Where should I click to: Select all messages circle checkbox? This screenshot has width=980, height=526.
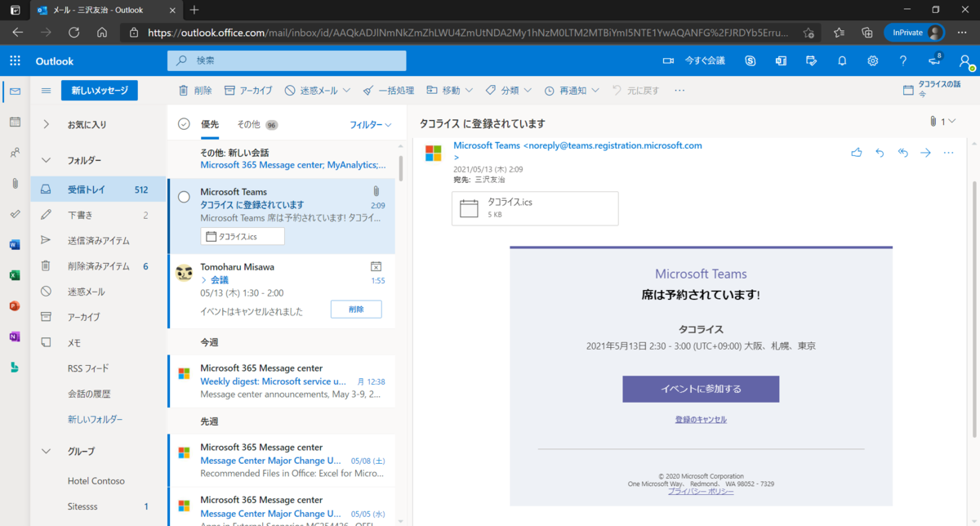click(x=184, y=125)
